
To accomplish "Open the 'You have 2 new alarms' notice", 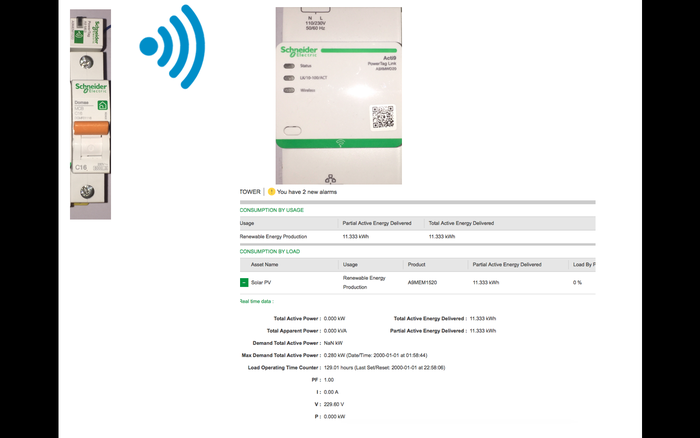I will pos(307,192).
